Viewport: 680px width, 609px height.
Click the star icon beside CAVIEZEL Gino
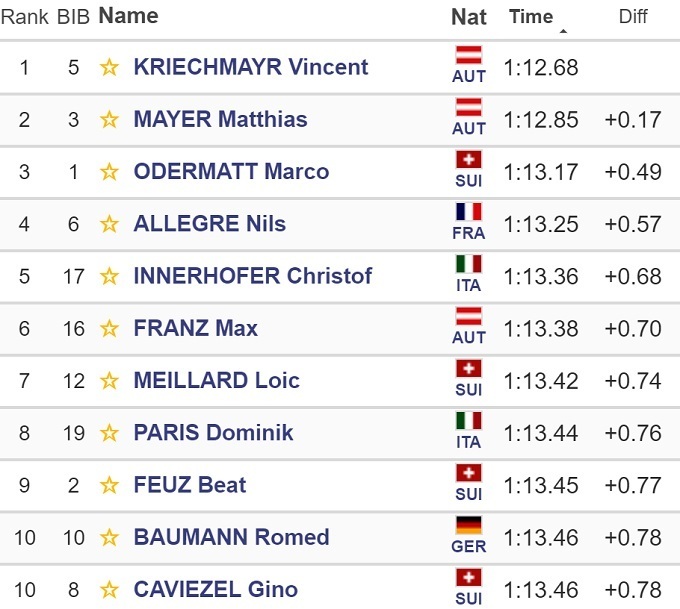[x=109, y=590]
